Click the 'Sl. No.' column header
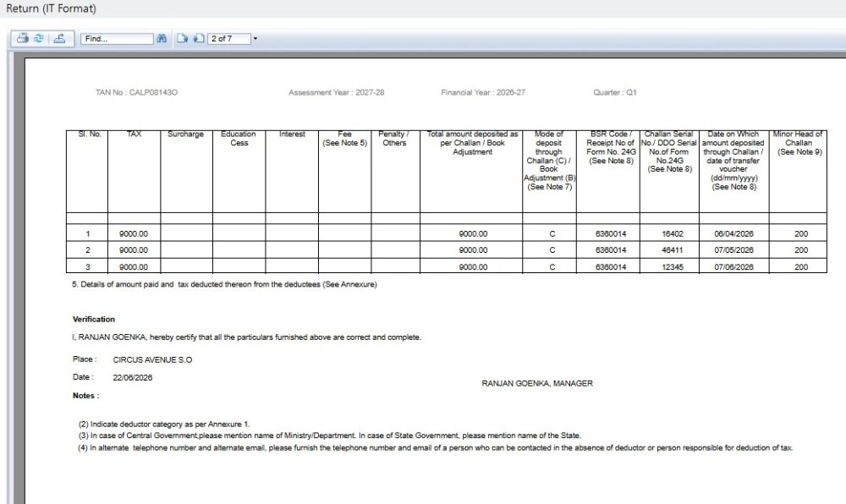Screen dimensions: 846x504 click(x=90, y=134)
